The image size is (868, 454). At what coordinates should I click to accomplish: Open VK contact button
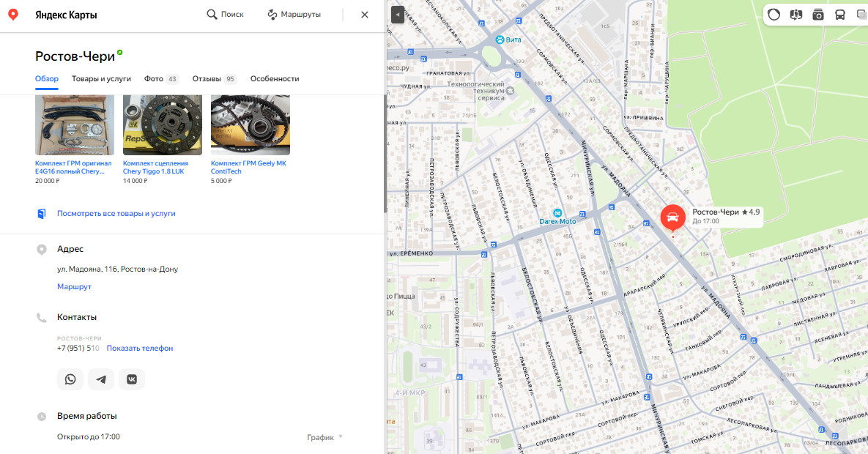(132, 379)
